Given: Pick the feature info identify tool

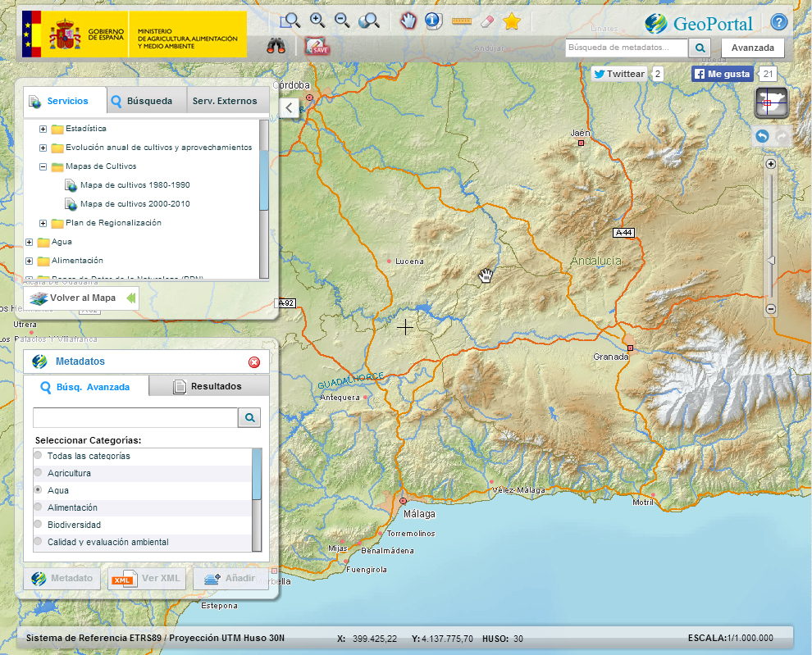Looking at the screenshot, I should [x=434, y=21].
